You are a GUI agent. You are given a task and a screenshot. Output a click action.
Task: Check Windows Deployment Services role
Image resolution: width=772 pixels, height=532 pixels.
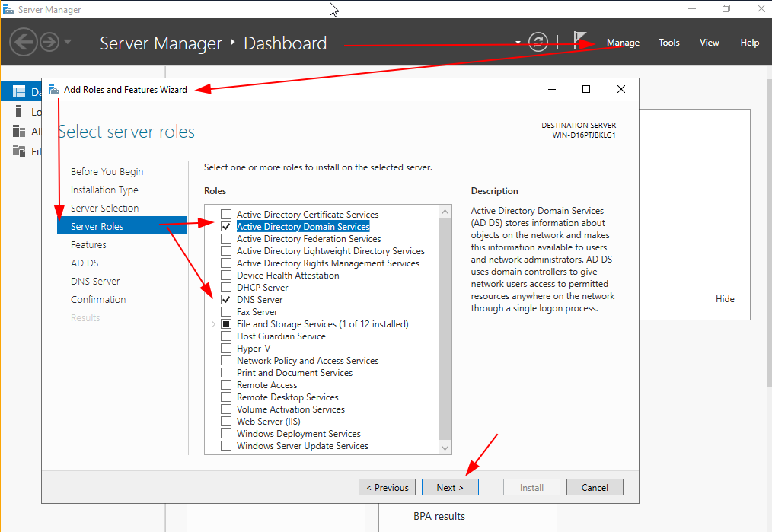click(x=226, y=434)
